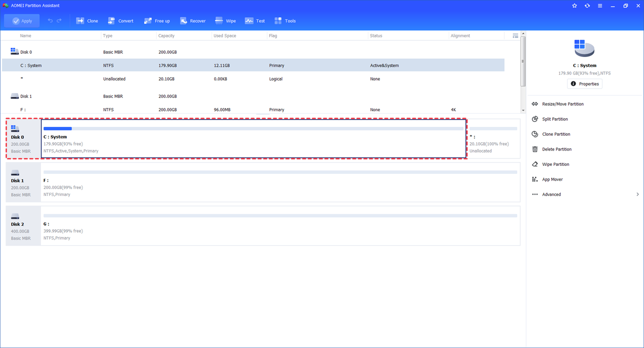Viewport: 644px width, 348px height.
Task: Click the Capacity column header
Action: click(x=167, y=36)
